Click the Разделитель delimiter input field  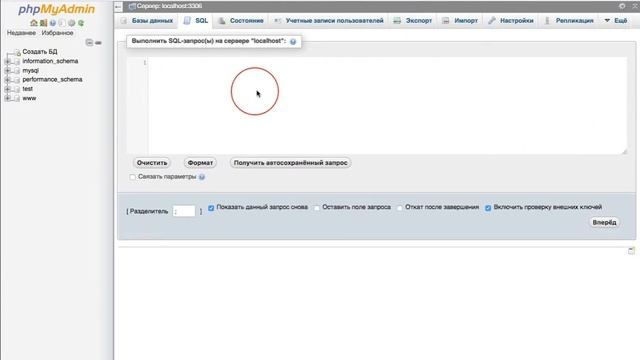pos(184,211)
